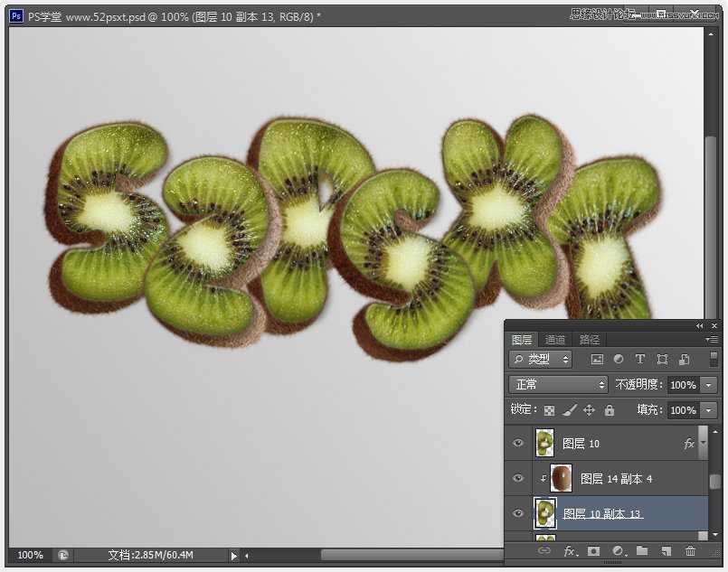Click the link layers icon

pos(544,550)
